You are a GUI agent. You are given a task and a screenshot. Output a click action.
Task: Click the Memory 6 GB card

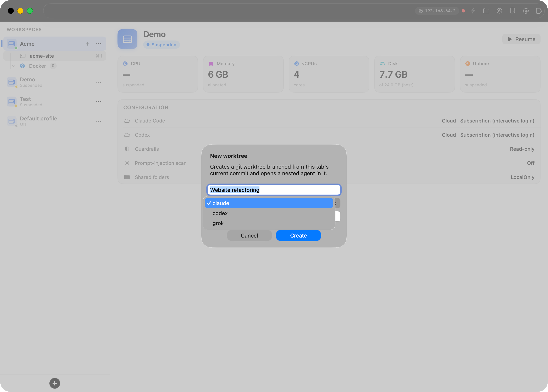pyautogui.click(x=243, y=74)
